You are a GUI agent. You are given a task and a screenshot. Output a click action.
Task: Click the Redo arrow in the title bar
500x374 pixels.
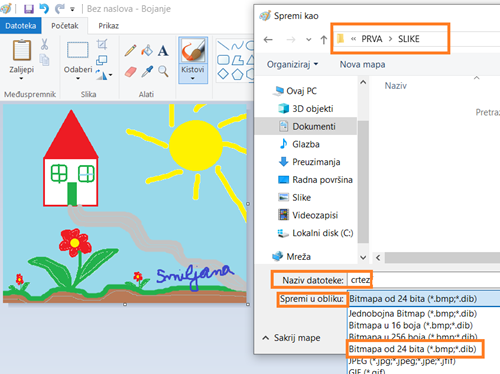pyautogui.click(x=60, y=9)
